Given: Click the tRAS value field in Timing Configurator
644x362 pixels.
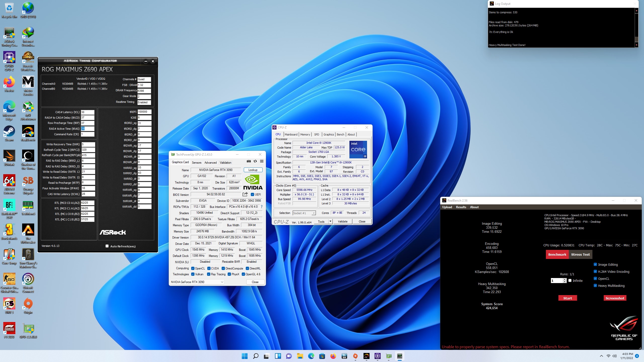Looking at the screenshot, I should 87,128.
